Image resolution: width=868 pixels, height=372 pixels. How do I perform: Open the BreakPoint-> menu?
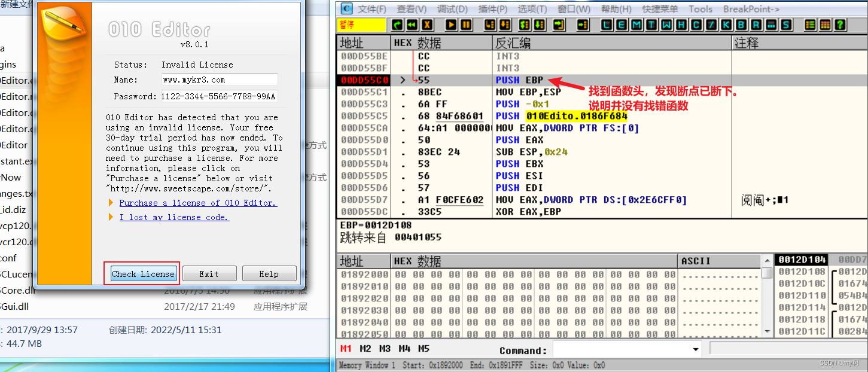pyautogui.click(x=751, y=9)
